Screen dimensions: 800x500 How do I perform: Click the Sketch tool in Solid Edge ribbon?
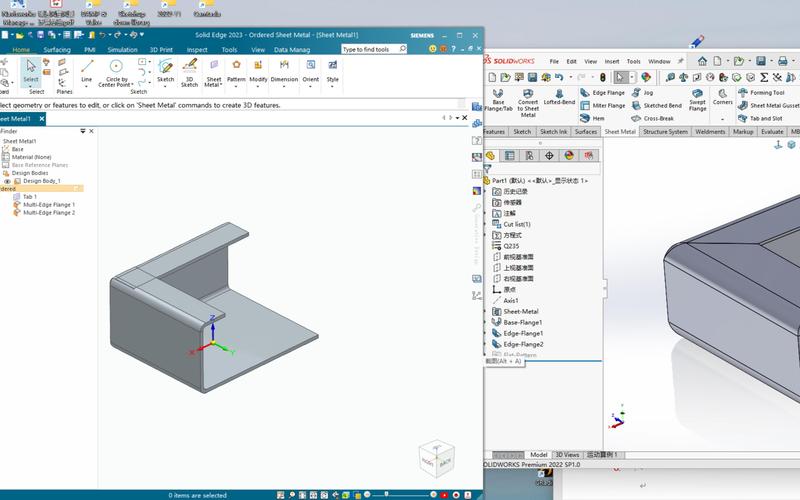point(165,71)
